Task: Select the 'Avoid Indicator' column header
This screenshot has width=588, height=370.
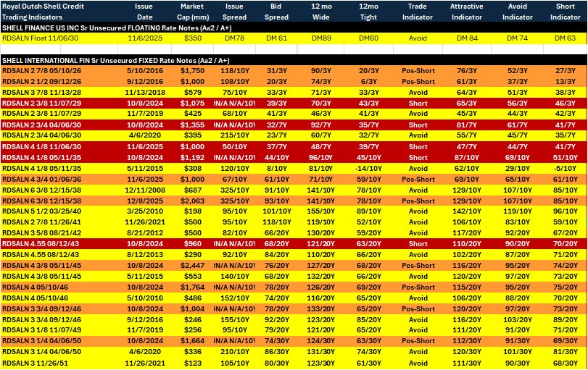Action: pyautogui.click(x=517, y=12)
